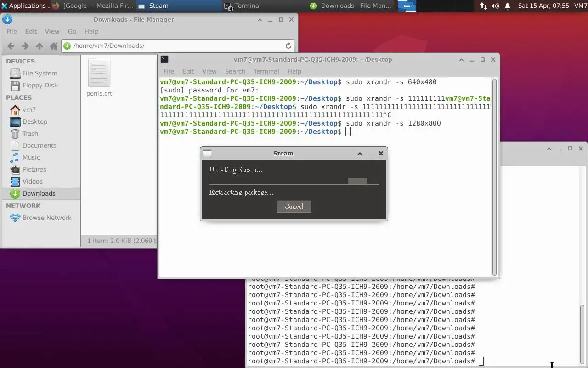Click the 'Updating Steam...' label
The height and width of the screenshot is (368, 588).
pyautogui.click(x=236, y=170)
